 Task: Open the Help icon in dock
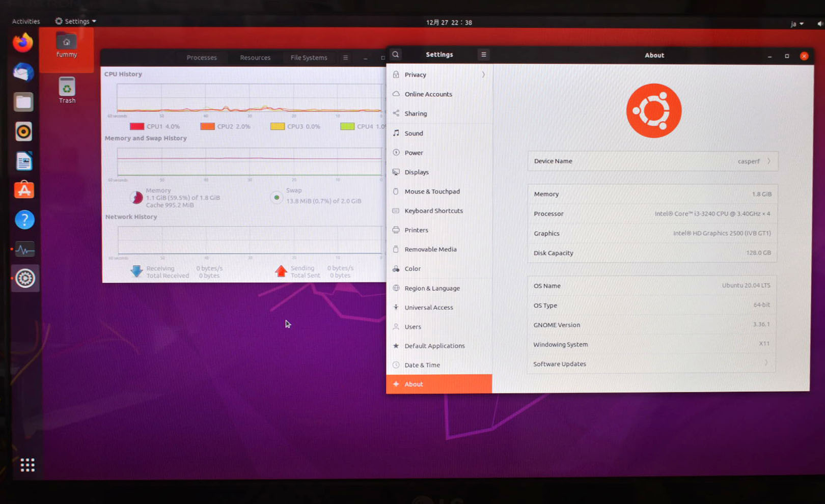(x=24, y=220)
